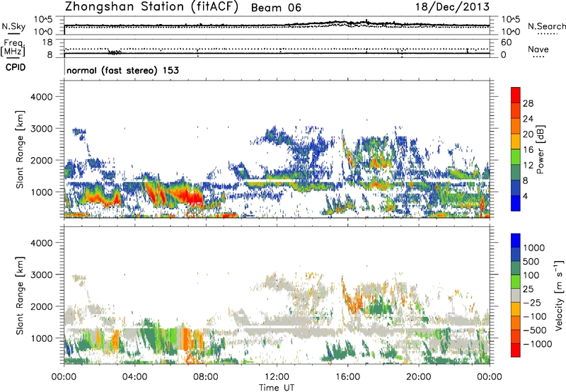Screen dimensions: 566x392
Task: Click the red top segment of Power colorbar
Action: click(516, 95)
